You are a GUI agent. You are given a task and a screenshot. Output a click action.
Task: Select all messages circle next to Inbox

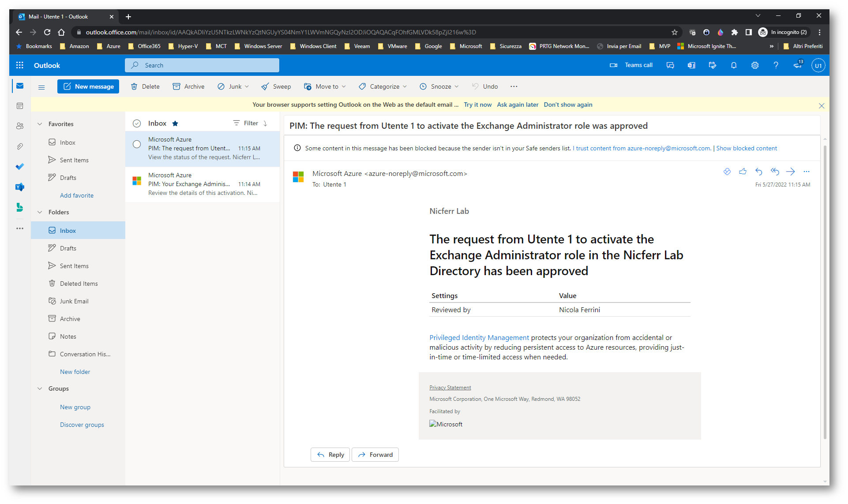[137, 123]
